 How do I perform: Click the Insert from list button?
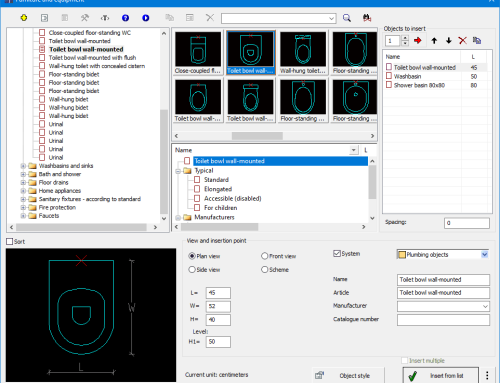click(x=441, y=376)
